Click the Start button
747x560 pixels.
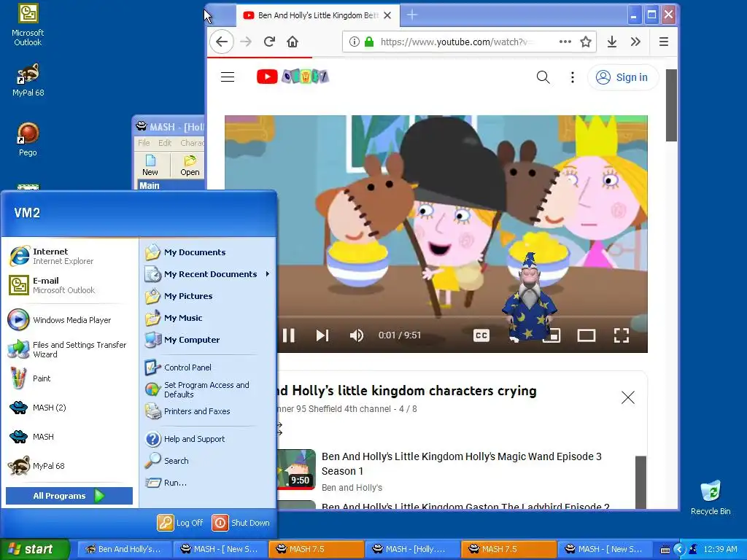34,549
